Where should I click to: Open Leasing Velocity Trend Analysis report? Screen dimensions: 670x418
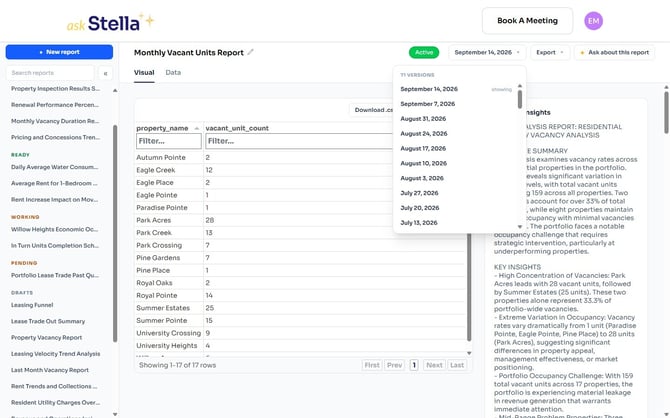pyautogui.click(x=56, y=354)
